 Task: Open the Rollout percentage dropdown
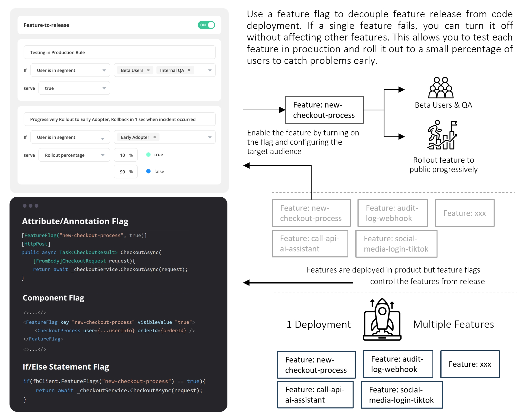74,155
